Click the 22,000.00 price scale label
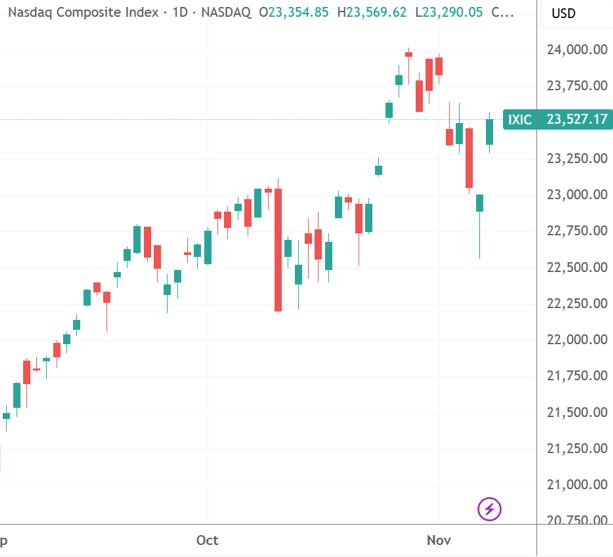Viewport: 613px width, 557px height. pyautogui.click(x=576, y=339)
